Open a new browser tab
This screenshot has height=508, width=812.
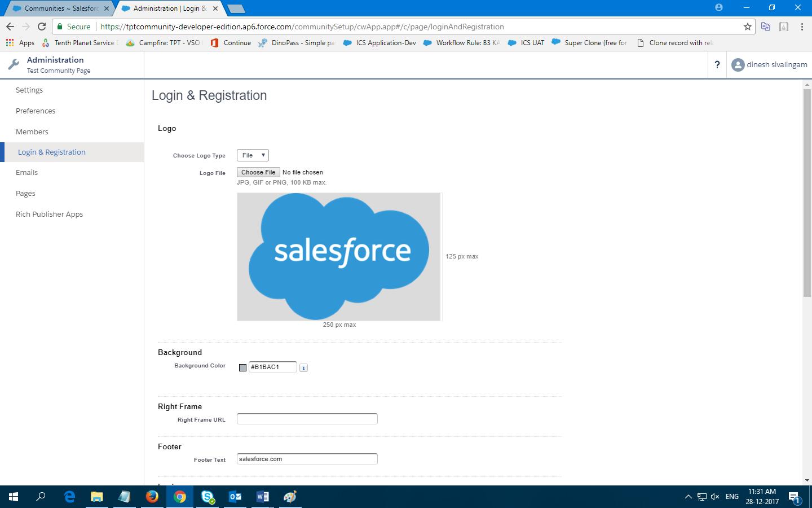[x=236, y=8]
